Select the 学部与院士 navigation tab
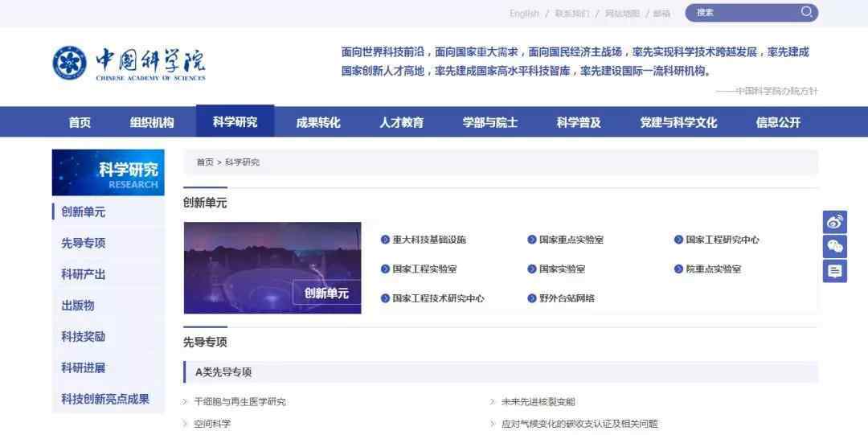The image size is (868, 435). point(489,122)
